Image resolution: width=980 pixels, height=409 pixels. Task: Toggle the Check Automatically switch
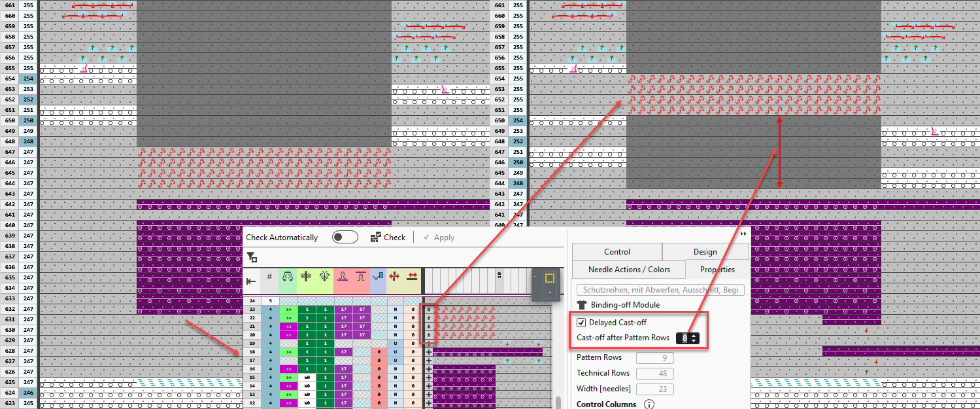[345, 237]
